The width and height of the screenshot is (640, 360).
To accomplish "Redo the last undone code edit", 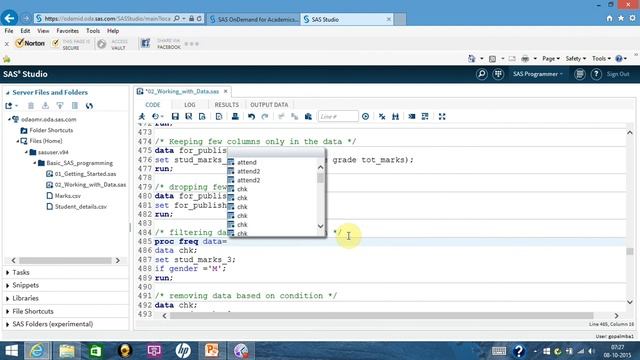I will 265,117.
